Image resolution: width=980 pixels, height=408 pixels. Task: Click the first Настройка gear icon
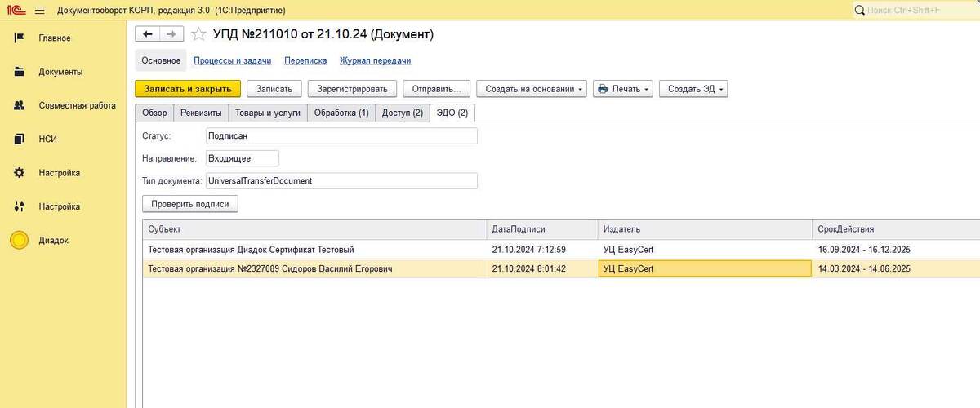(x=20, y=173)
